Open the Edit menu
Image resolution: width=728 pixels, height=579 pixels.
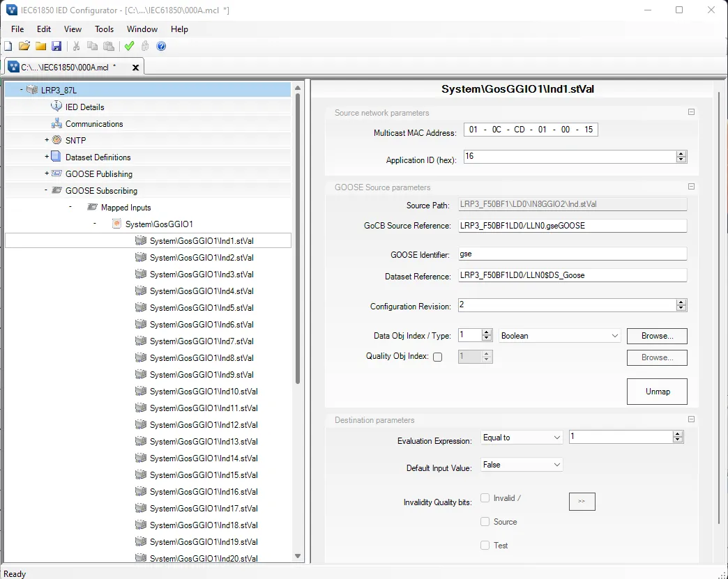(x=44, y=29)
